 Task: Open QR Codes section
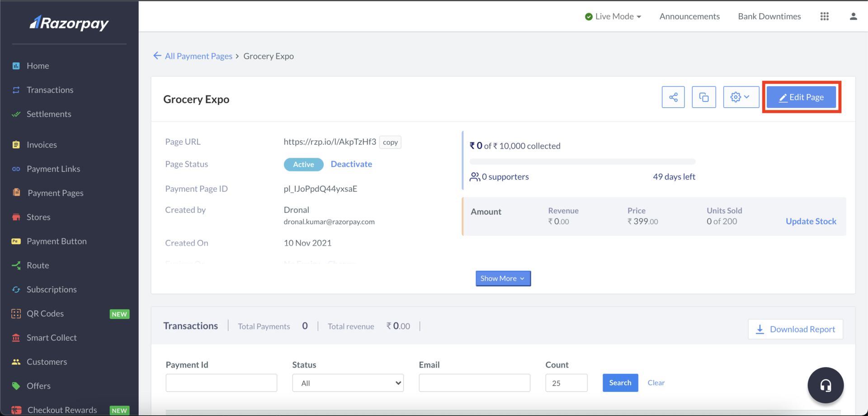point(45,313)
